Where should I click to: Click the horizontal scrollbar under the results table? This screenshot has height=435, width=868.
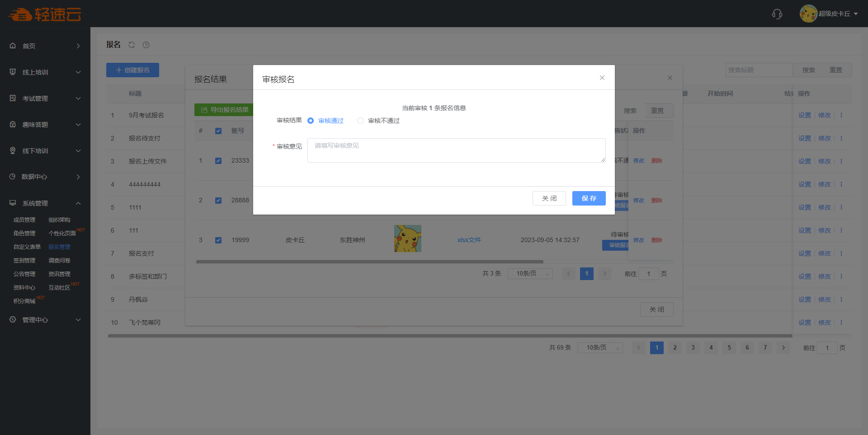tap(369, 262)
